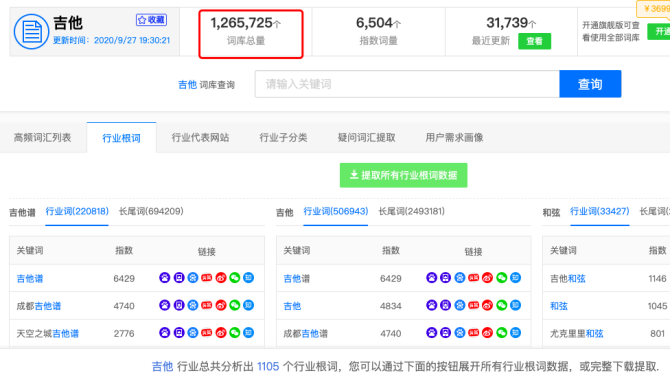Select 长尾词(694209) sub-tab
The height and width of the screenshot is (380, 670).
point(151,211)
